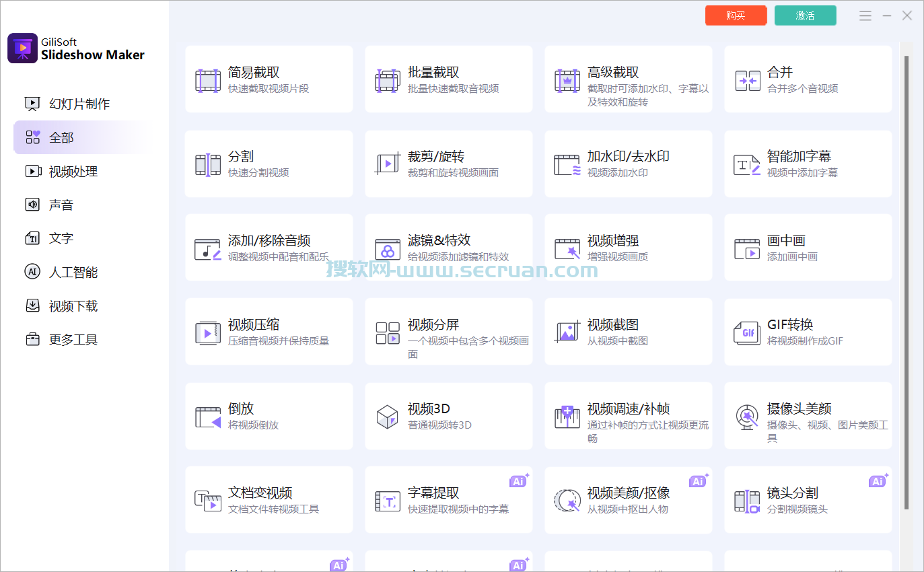This screenshot has width=924, height=572.
Task: Click the 压缩音视频并保持质量 description text
Action: point(279,341)
